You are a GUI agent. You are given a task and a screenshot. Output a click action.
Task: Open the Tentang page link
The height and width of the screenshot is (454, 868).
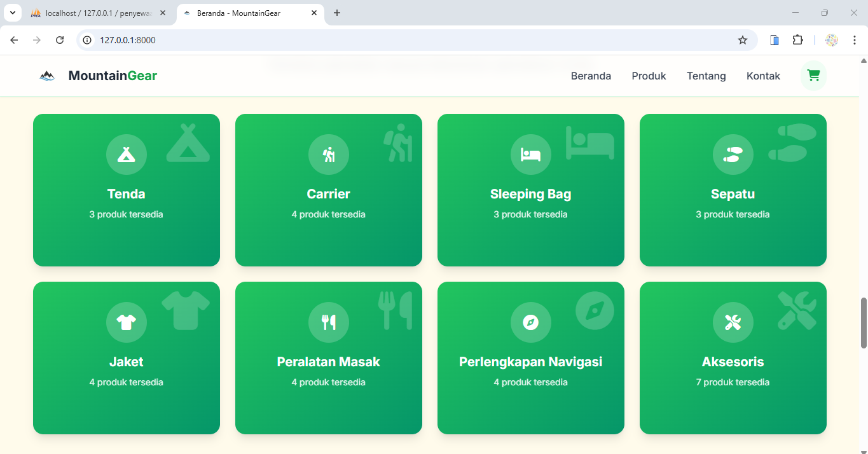pyautogui.click(x=706, y=76)
